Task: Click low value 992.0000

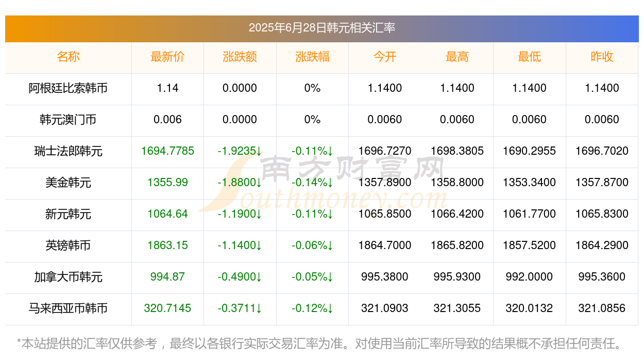Action: click(529, 277)
